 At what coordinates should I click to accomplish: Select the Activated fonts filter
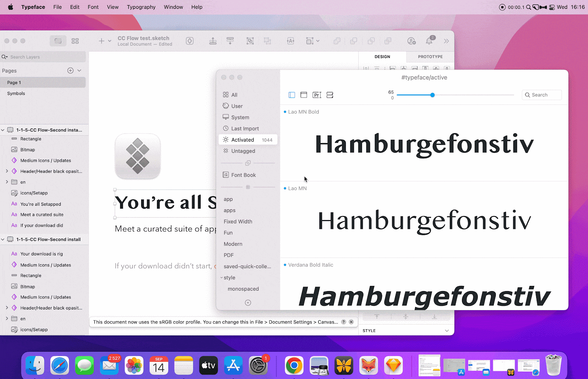[248, 140]
